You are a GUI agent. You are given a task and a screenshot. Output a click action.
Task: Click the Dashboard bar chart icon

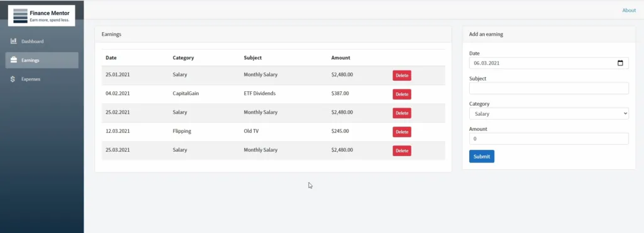[14, 41]
